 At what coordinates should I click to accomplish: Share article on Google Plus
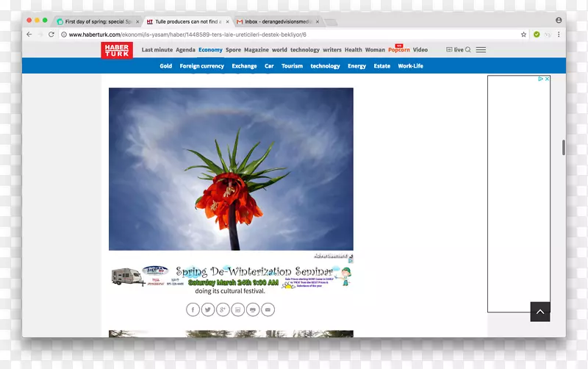(x=223, y=309)
